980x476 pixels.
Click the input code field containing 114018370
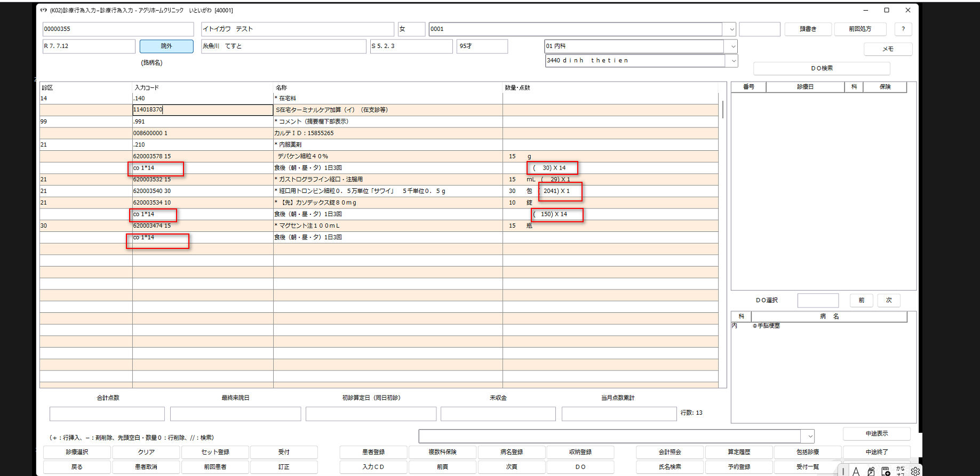(x=202, y=110)
